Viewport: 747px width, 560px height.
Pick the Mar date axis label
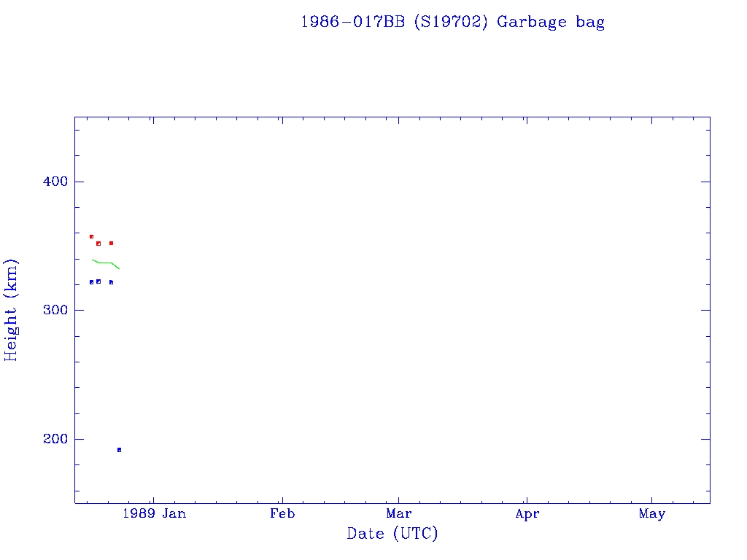pyautogui.click(x=398, y=514)
